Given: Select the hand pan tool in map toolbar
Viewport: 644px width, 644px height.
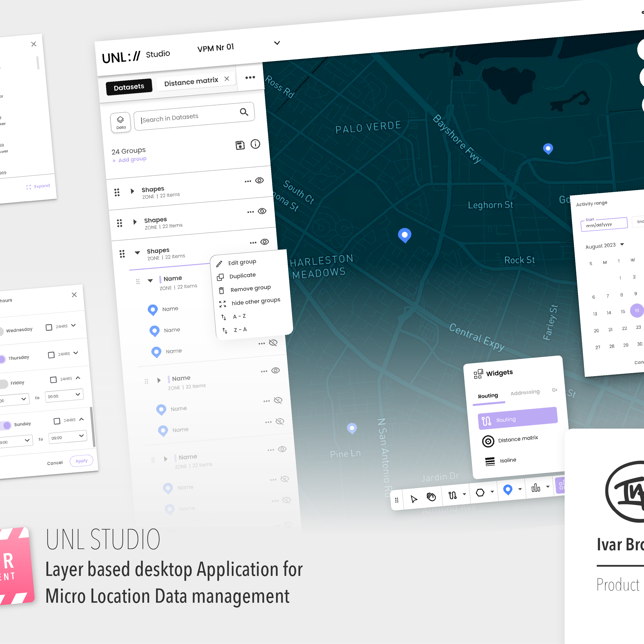Looking at the screenshot, I should tap(431, 497).
